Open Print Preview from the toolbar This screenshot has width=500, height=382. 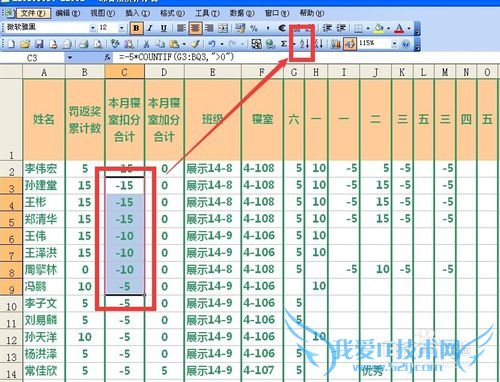click(x=98, y=44)
